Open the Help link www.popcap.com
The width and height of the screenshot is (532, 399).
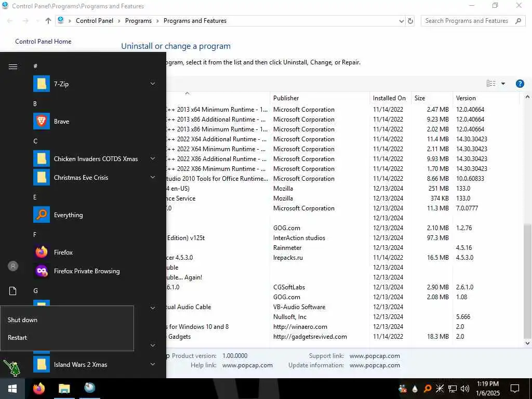[247, 365]
